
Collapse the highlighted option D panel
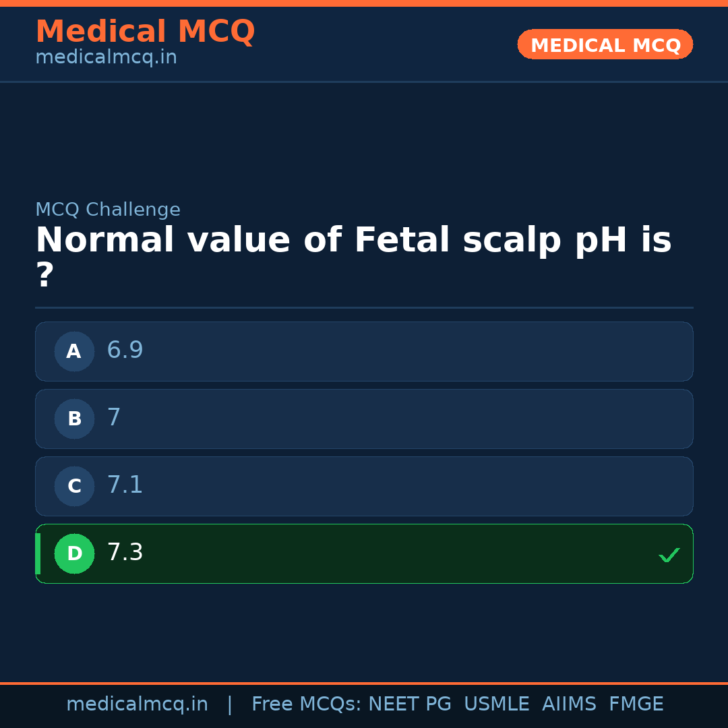pyautogui.click(x=364, y=553)
